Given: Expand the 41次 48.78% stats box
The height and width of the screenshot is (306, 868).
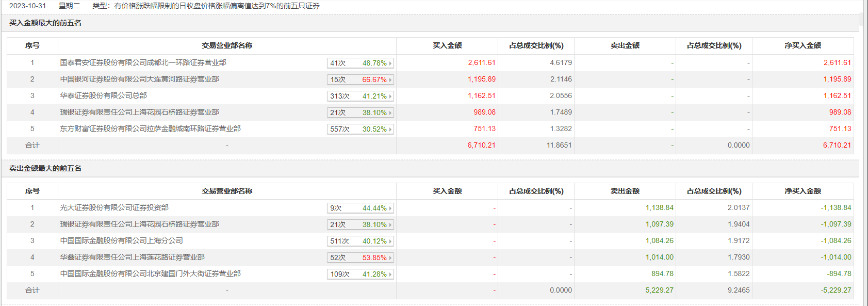Looking at the screenshot, I should [x=361, y=63].
